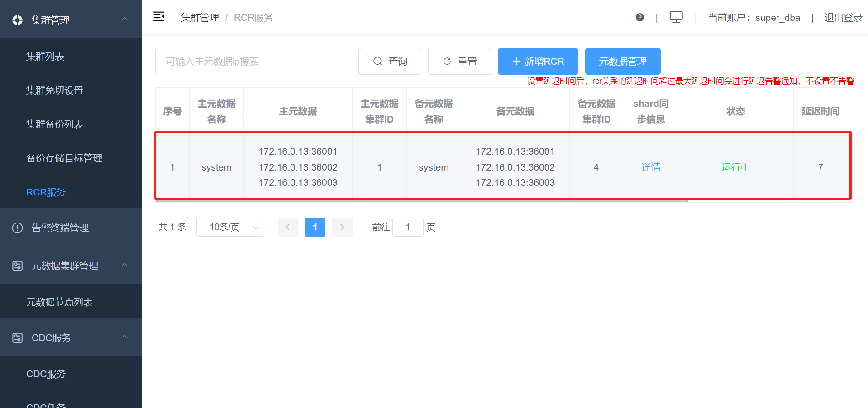This screenshot has height=408, width=868.
Task: Focus the 主元数据ip search field
Action: click(x=257, y=61)
